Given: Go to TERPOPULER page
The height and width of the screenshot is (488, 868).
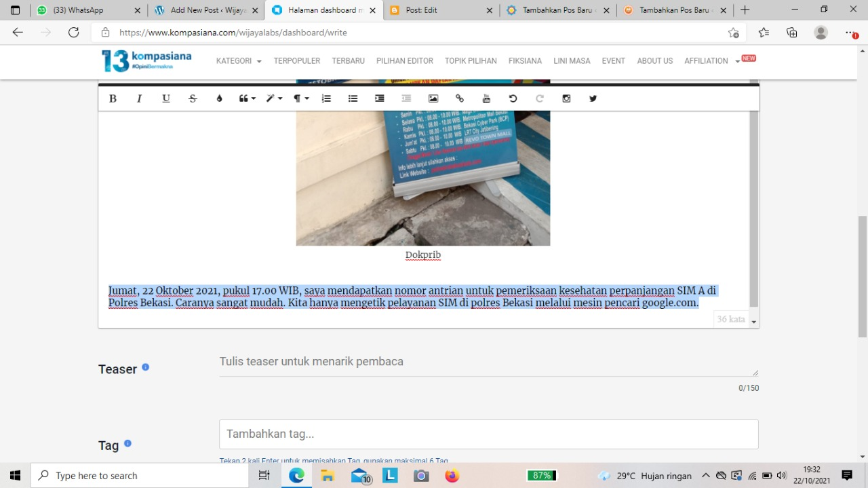Looking at the screenshot, I should (297, 61).
